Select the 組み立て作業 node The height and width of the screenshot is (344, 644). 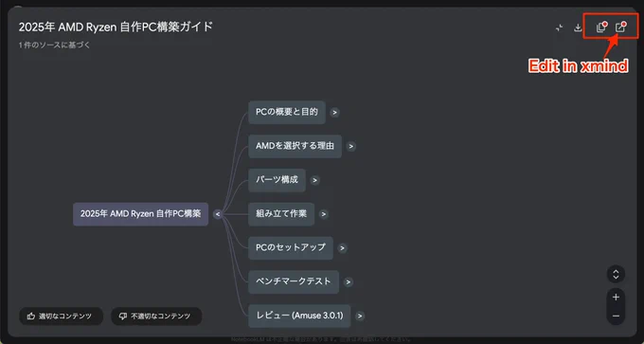pyautogui.click(x=281, y=214)
